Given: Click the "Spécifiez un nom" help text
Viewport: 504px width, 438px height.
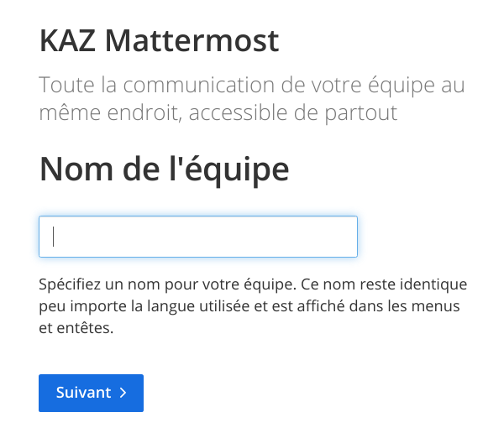Looking at the screenshot, I should pyautogui.click(x=253, y=284).
